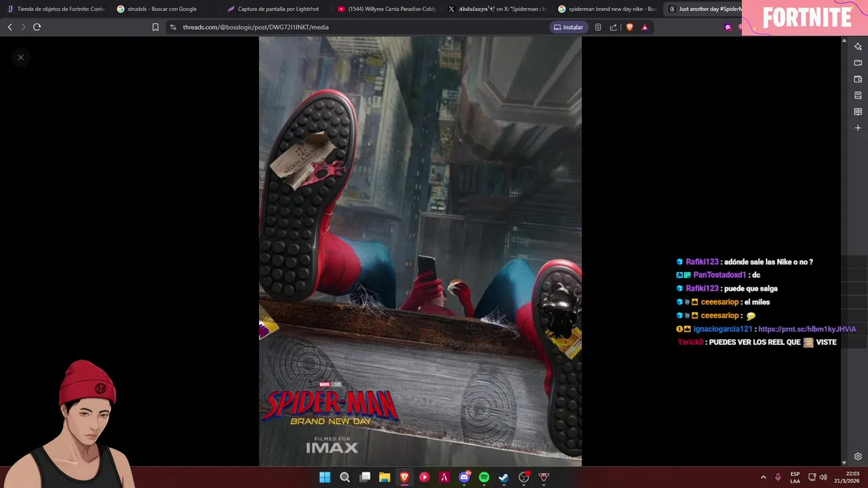Viewport: 868px width, 488px height.
Task: Open the prnt.sc link in chat
Action: point(807,329)
